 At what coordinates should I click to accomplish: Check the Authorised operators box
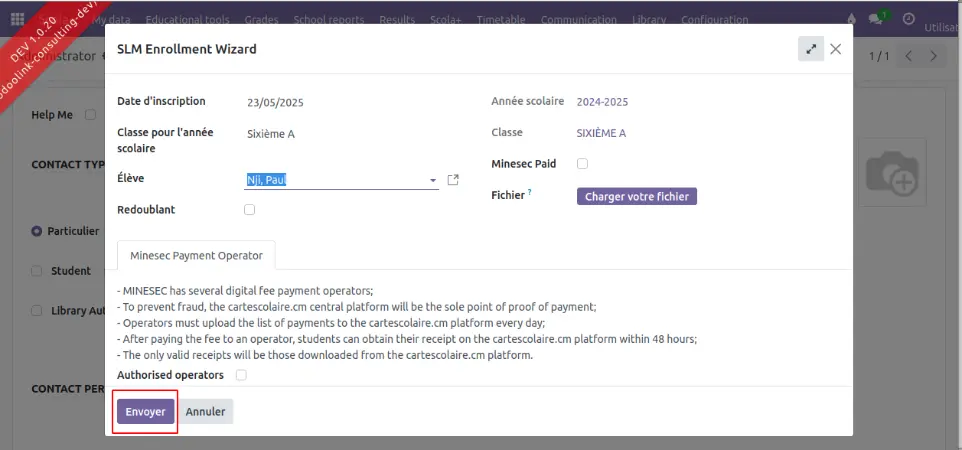click(x=240, y=375)
